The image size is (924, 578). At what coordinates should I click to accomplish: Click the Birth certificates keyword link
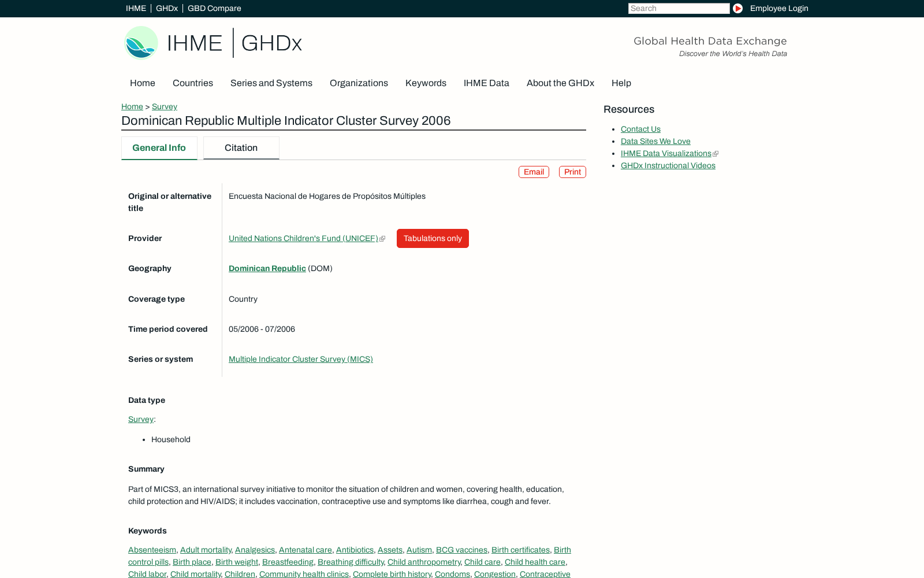click(520, 550)
